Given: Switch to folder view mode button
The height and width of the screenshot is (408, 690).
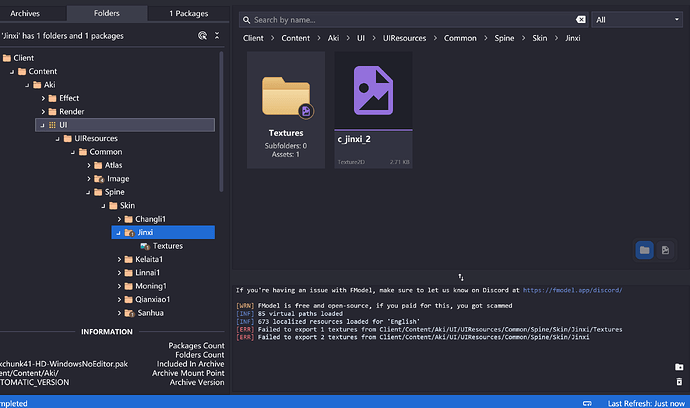Looking at the screenshot, I should (x=645, y=250).
